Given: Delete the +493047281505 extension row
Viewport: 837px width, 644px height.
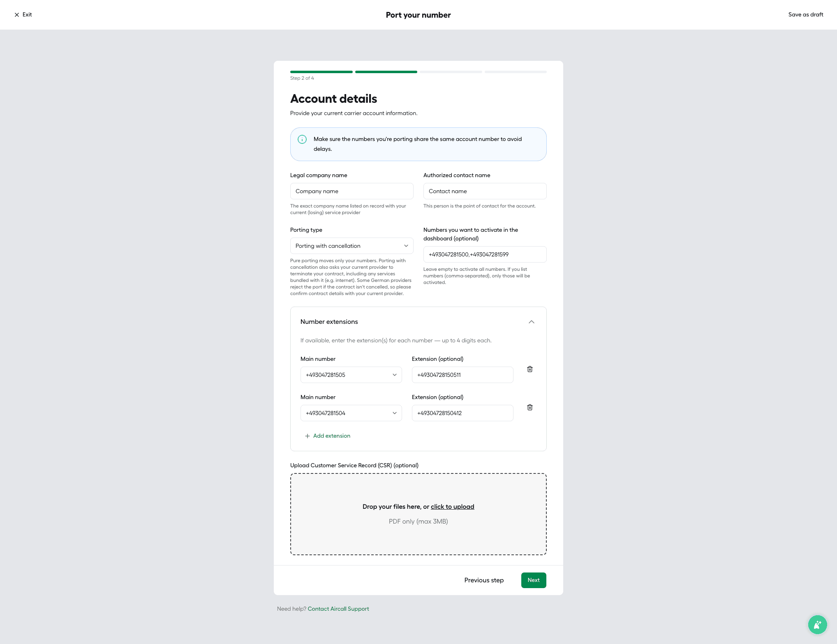Looking at the screenshot, I should [x=530, y=369].
